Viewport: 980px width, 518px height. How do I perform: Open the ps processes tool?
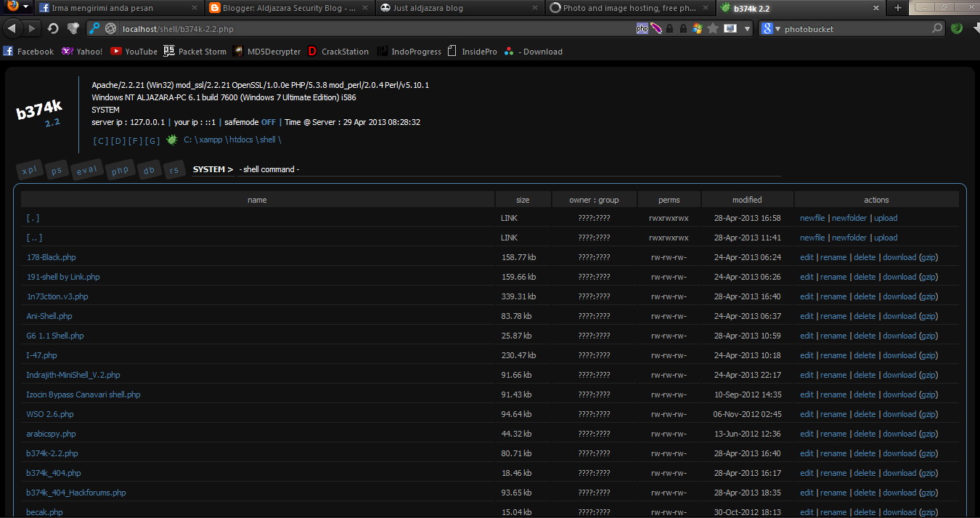[57, 170]
